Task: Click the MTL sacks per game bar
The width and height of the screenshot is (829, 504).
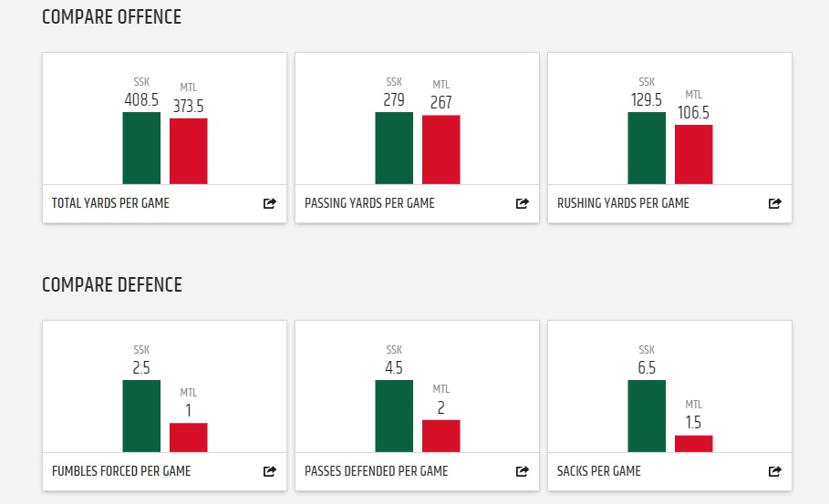Action: pyautogui.click(x=694, y=443)
